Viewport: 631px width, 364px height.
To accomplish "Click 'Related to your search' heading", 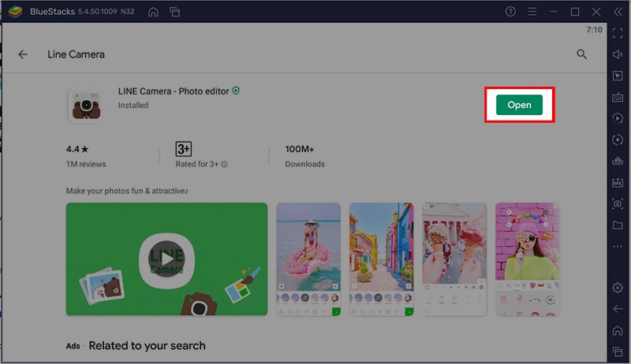I will point(147,346).
